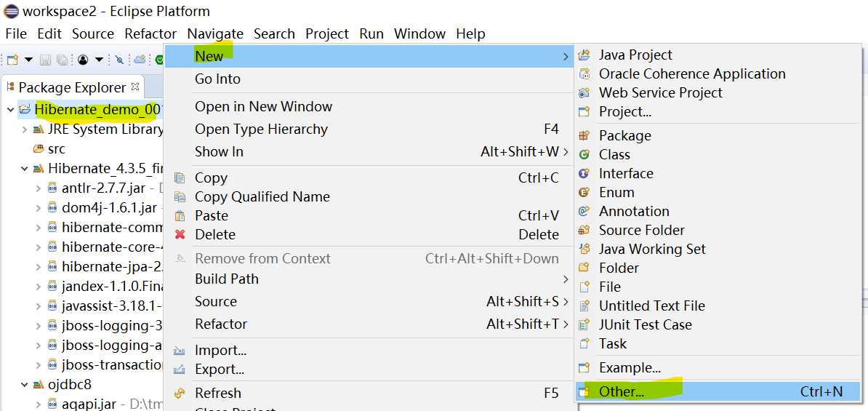
Task: Click the Save toolbar icon
Action: pos(45,60)
